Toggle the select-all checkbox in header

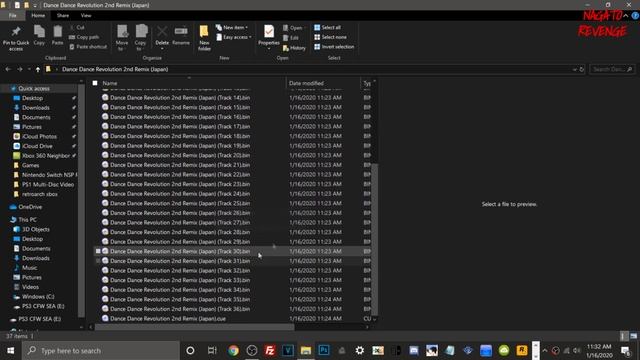point(95,83)
